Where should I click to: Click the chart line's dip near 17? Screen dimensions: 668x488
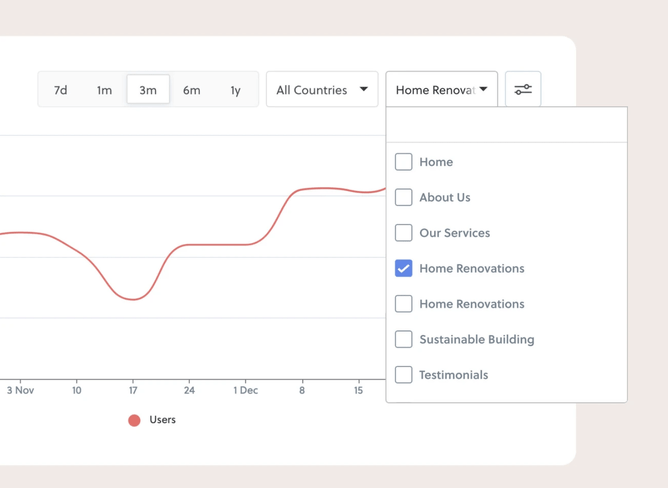(133, 299)
